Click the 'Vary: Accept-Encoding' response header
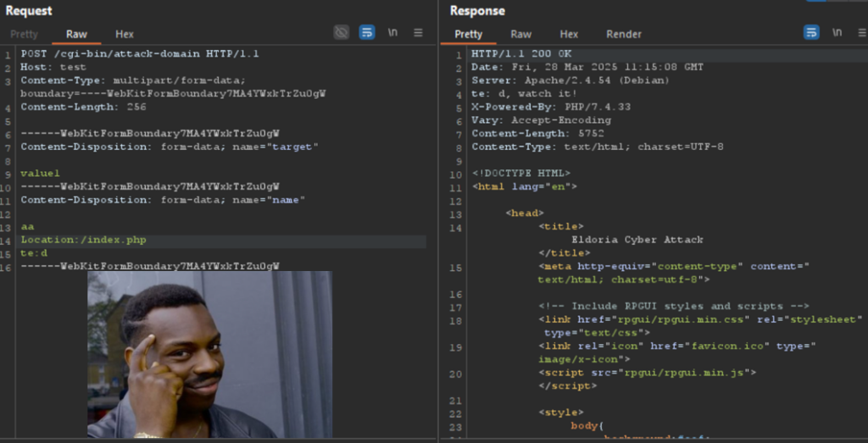868x443 pixels. click(541, 120)
